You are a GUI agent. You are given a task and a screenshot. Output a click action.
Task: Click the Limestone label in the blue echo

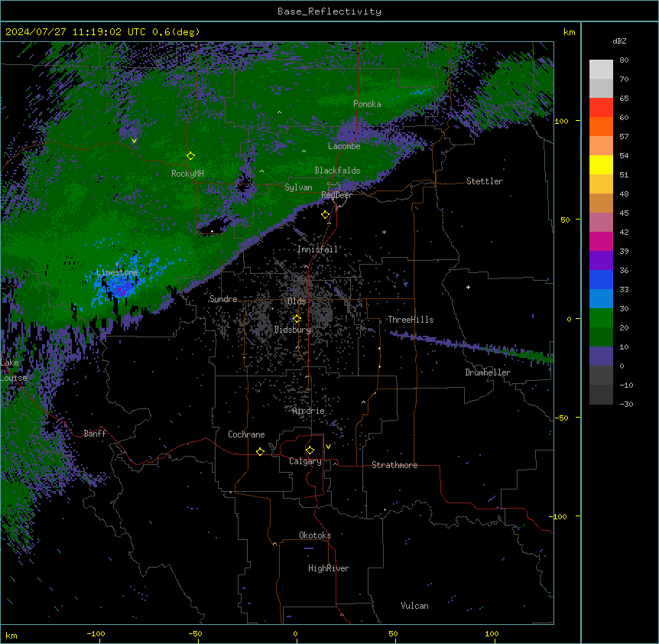point(117,272)
